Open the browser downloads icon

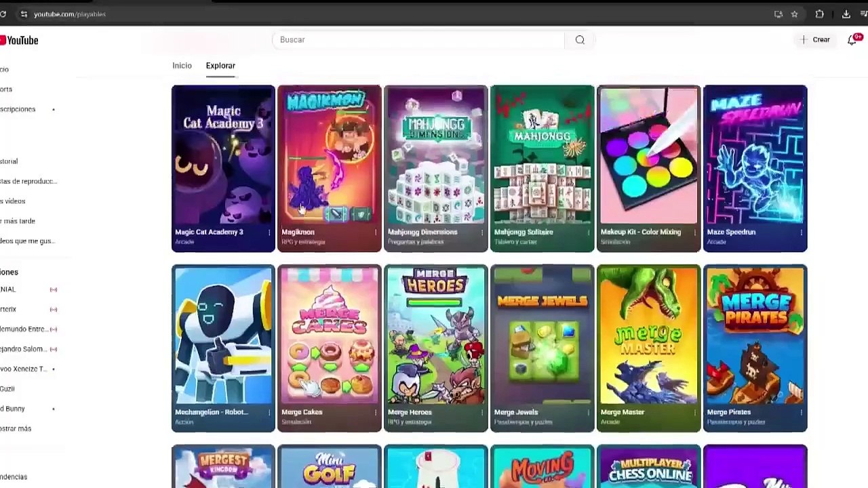point(846,14)
